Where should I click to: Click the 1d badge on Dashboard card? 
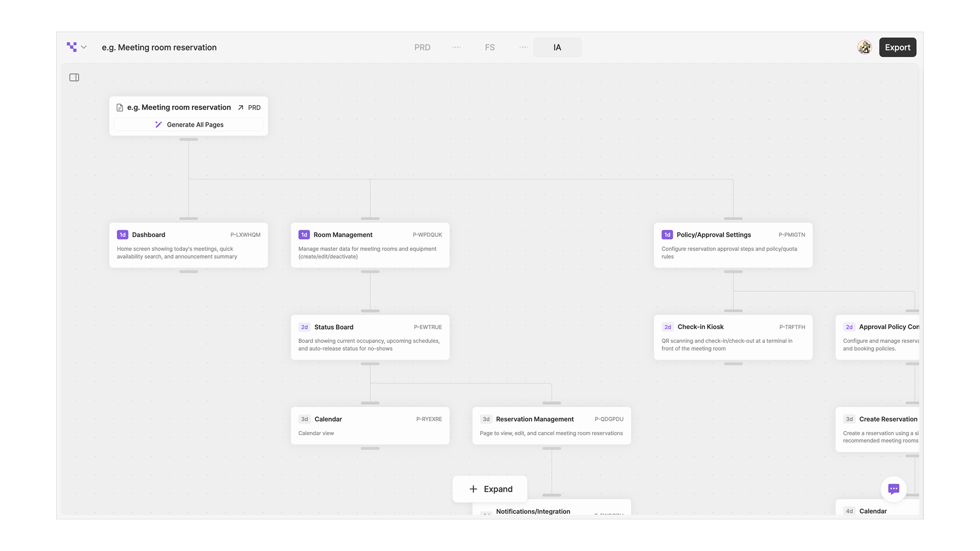coord(122,235)
